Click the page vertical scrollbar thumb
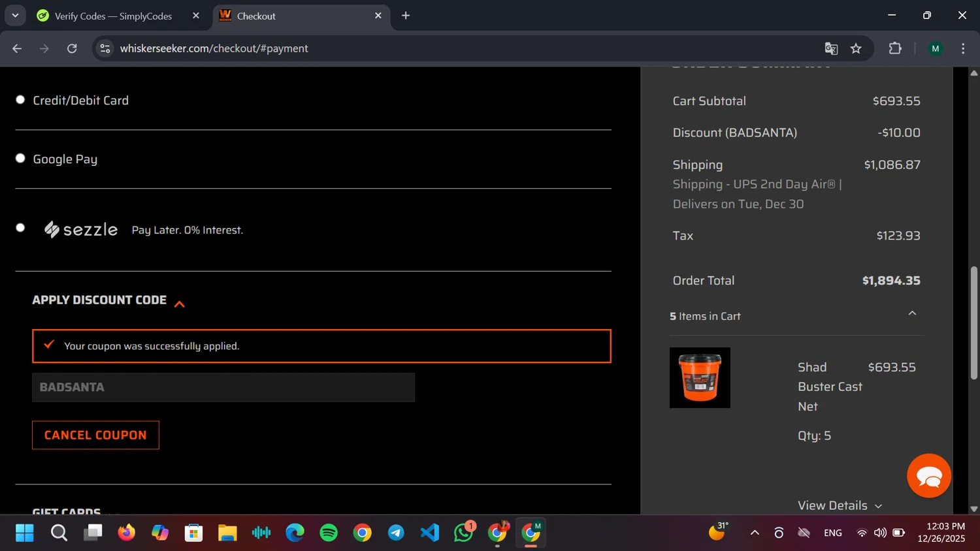The height and width of the screenshot is (551, 980). click(974, 323)
